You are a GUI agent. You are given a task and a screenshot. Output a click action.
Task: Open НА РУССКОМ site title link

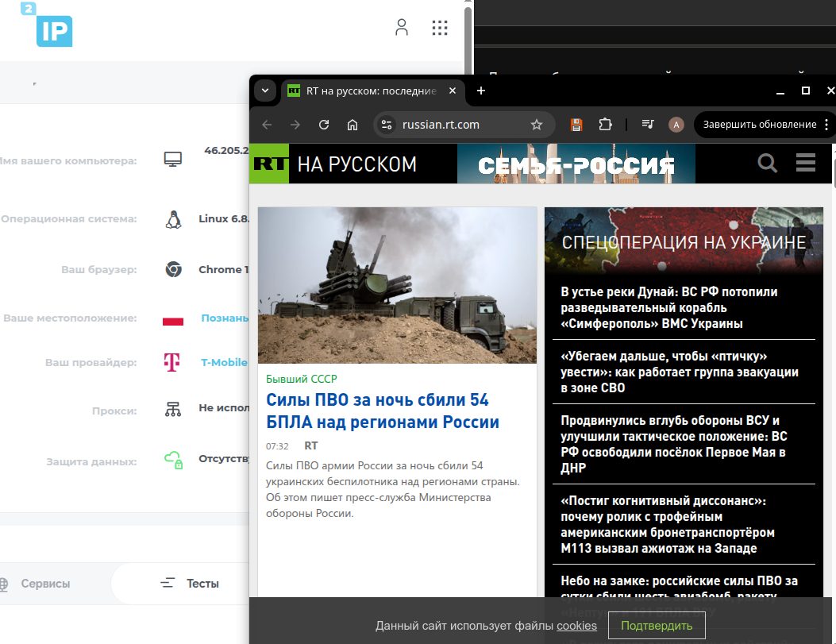[x=356, y=164]
